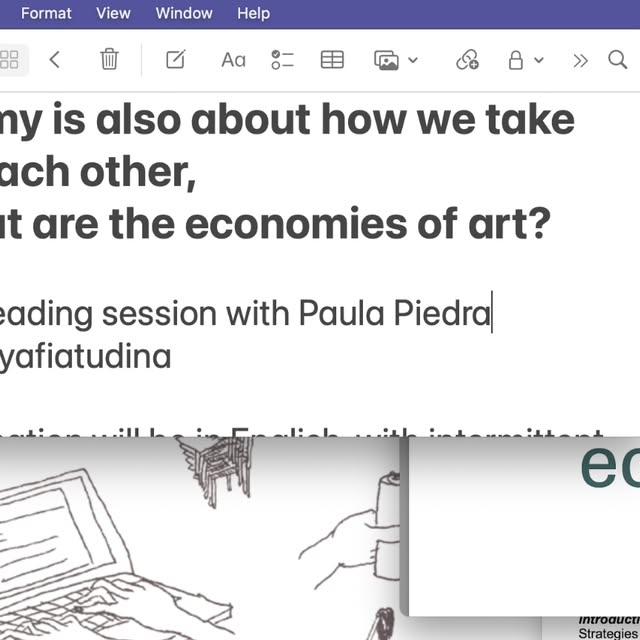
Task: Show more toolbar items via double chevron
Action: pyautogui.click(x=580, y=60)
